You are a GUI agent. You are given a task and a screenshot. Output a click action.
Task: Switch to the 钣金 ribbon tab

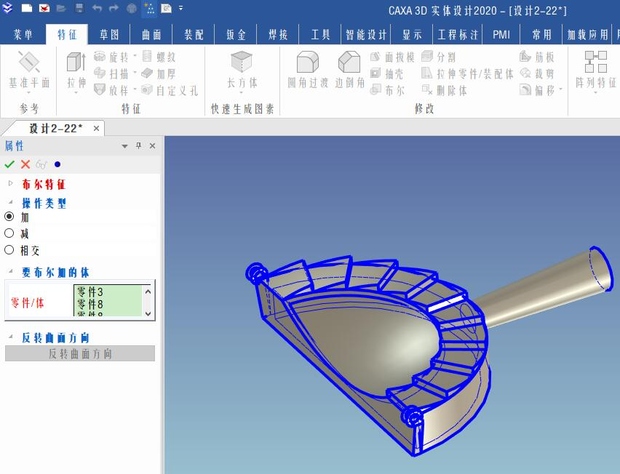(236, 35)
